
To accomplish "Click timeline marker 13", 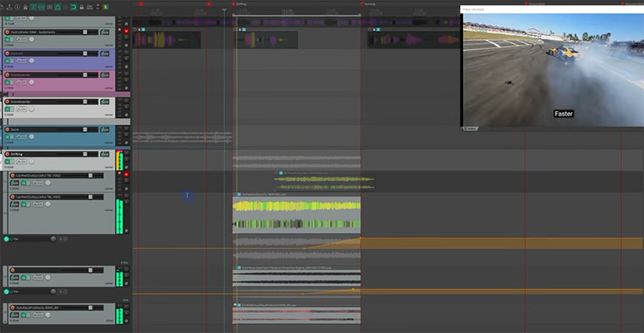I will coord(141,4).
